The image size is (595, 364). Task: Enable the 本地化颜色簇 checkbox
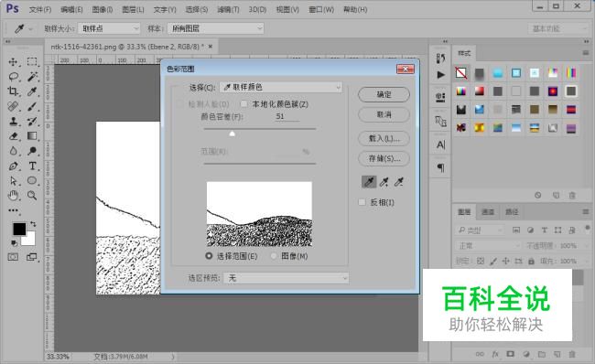click(244, 104)
